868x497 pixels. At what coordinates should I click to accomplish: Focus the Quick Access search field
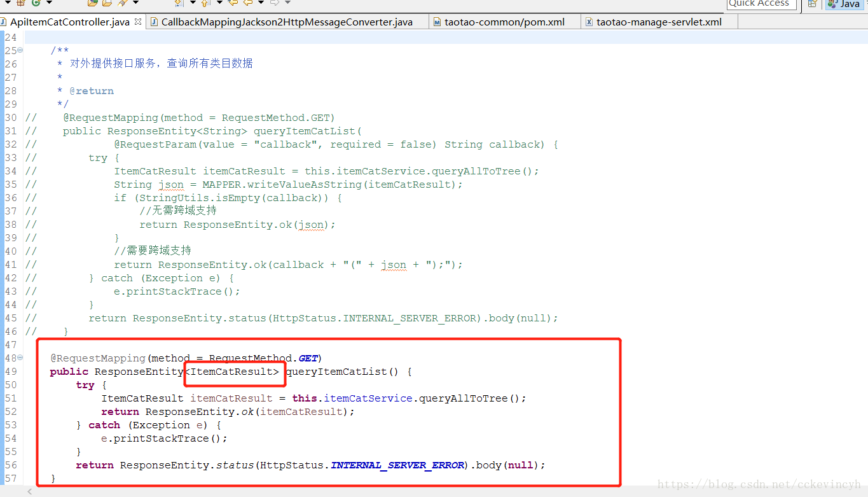[761, 4]
